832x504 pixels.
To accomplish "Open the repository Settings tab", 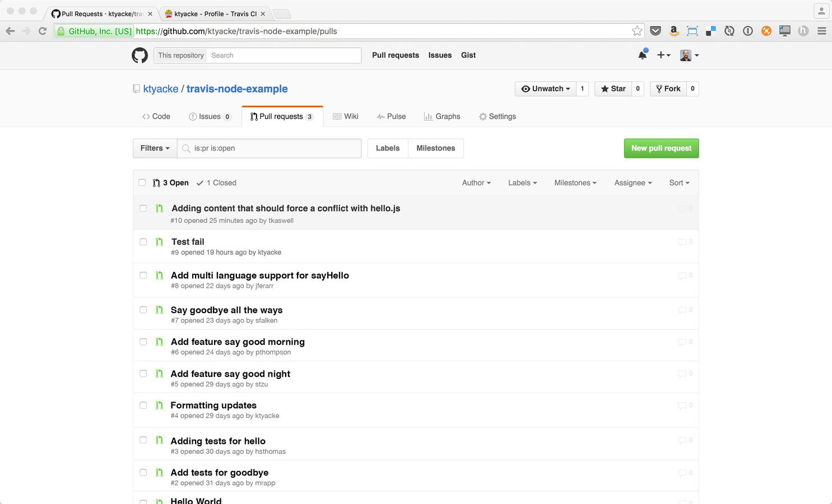I will coord(498,116).
